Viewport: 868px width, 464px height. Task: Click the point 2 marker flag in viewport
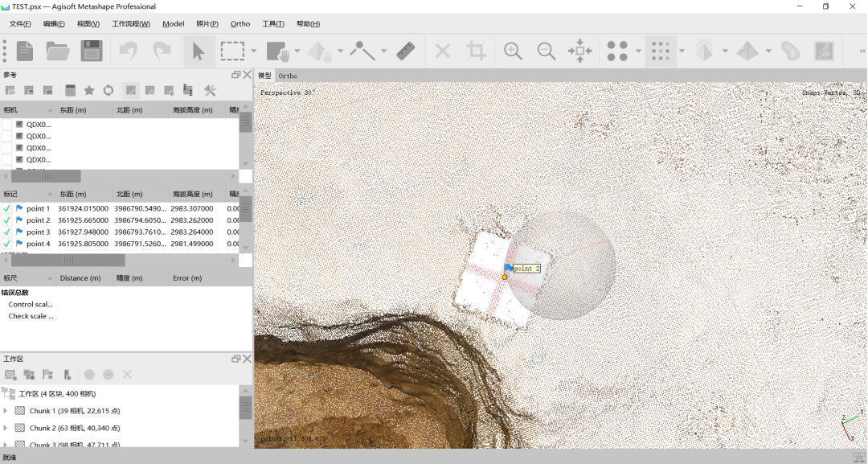click(508, 268)
